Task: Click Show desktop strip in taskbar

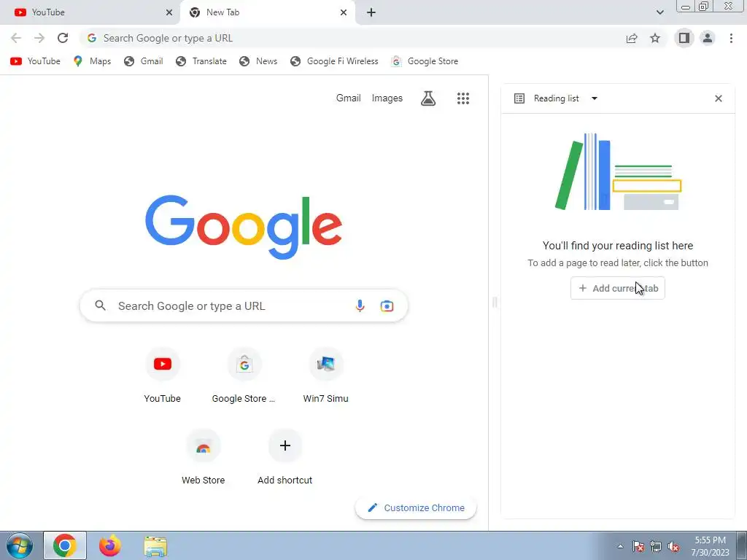Action: (x=741, y=545)
